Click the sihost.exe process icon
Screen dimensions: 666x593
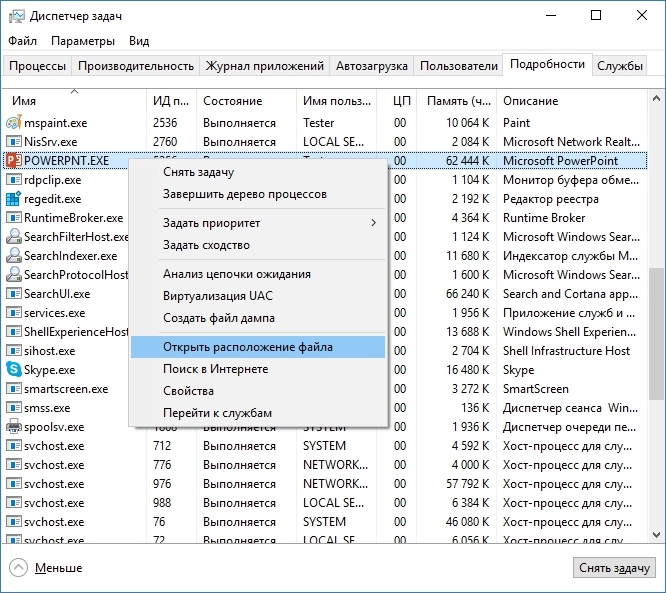coord(14,350)
